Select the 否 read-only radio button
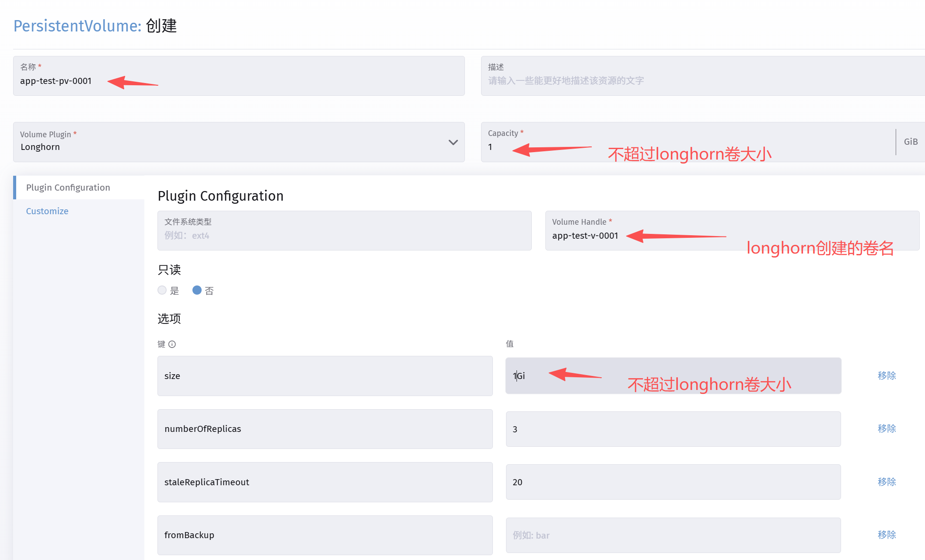This screenshot has height=560, width=925. [x=197, y=290]
